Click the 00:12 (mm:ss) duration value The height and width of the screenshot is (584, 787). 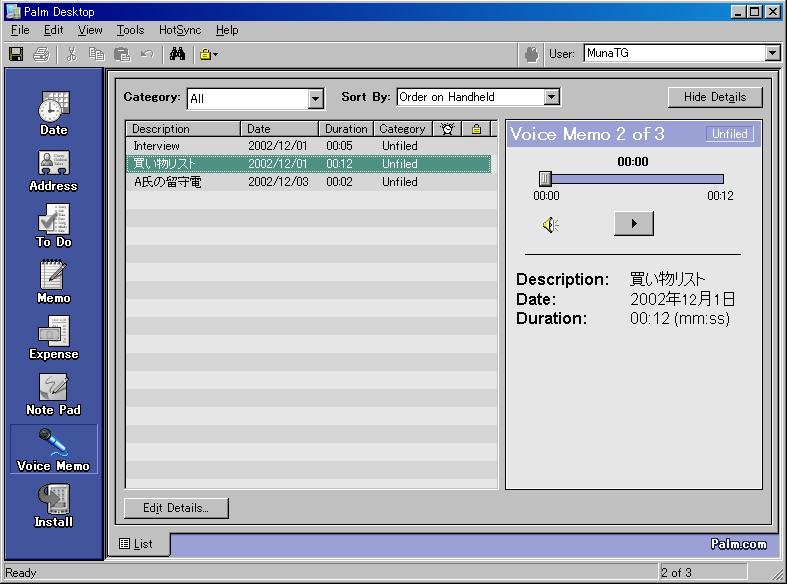[680, 319]
